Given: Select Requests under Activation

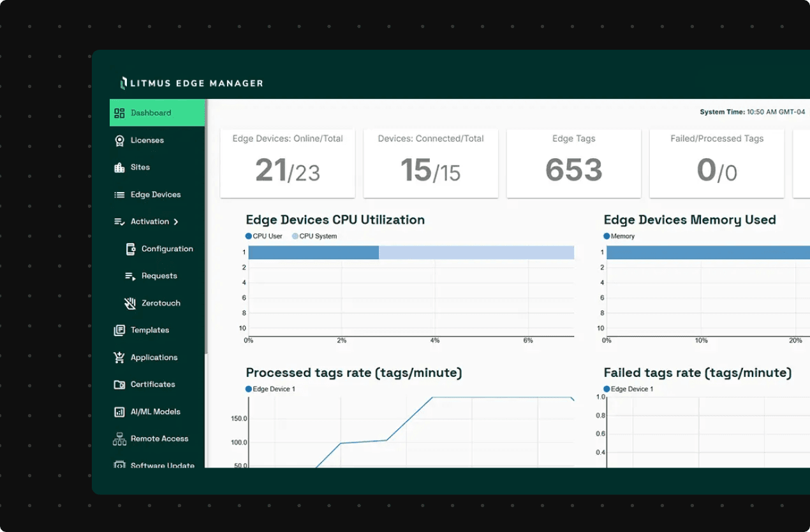Looking at the screenshot, I should click(159, 276).
